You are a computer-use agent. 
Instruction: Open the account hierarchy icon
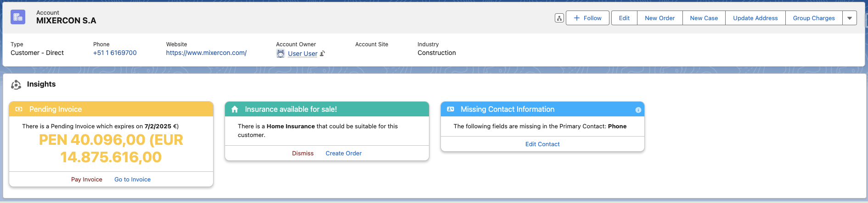[559, 18]
